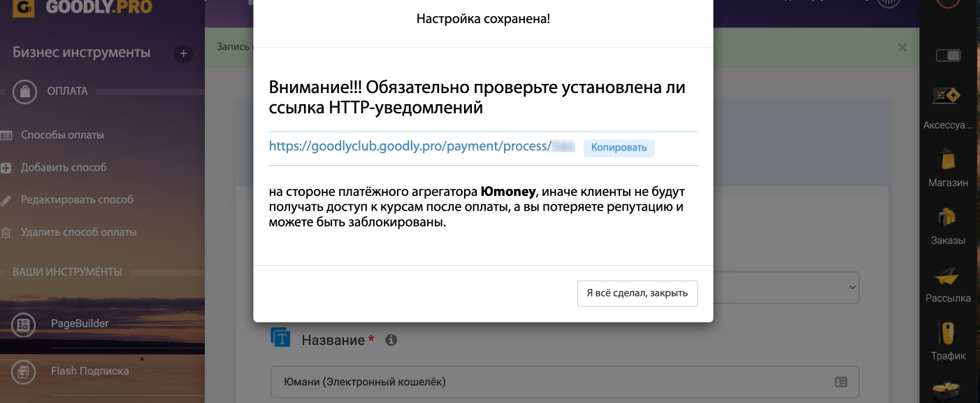Click the Бизнес инструменты heading
The image size is (980, 403).
[x=81, y=52]
